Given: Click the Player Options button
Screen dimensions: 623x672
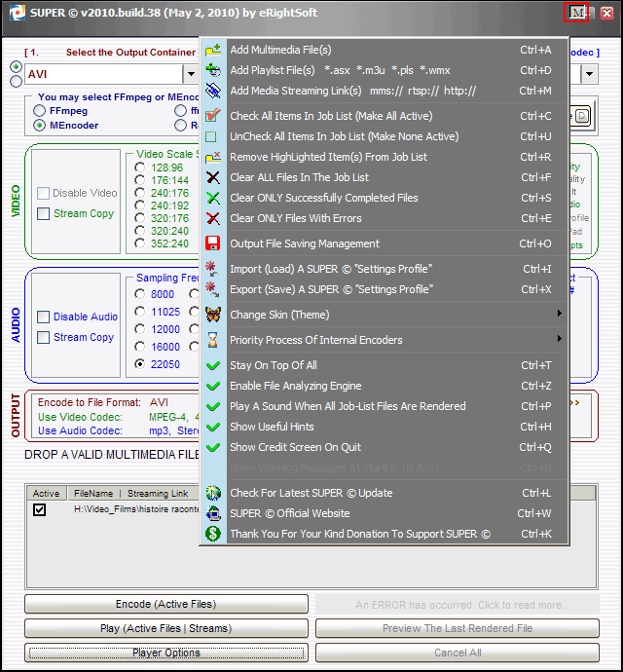Looking at the screenshot, I should [x=166, y=653].
